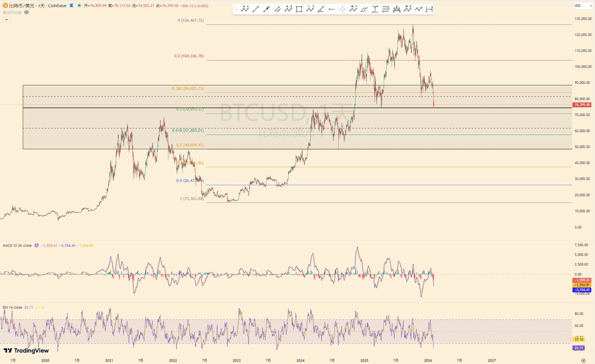
Task: Click the MACD value label -3,154.41
Action: [582, 290]
